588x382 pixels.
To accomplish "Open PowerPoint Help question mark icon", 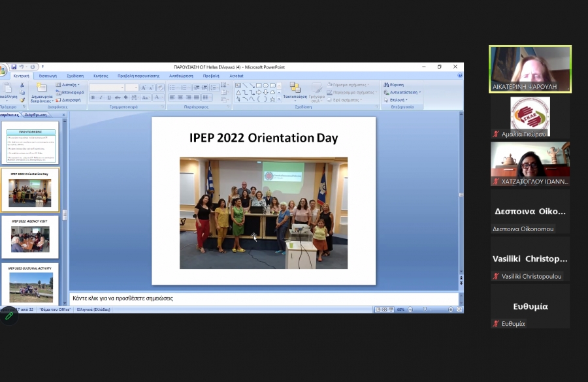I will coord(460,75).
